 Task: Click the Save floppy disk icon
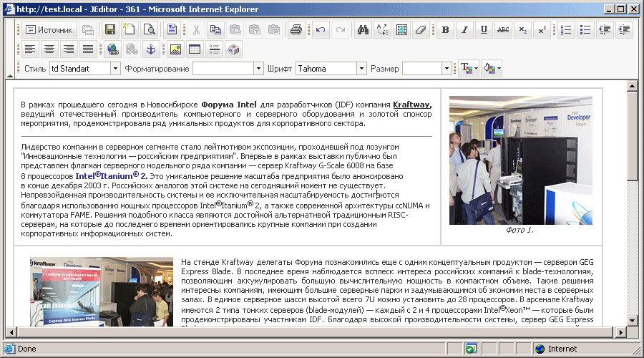click(110, 29)
